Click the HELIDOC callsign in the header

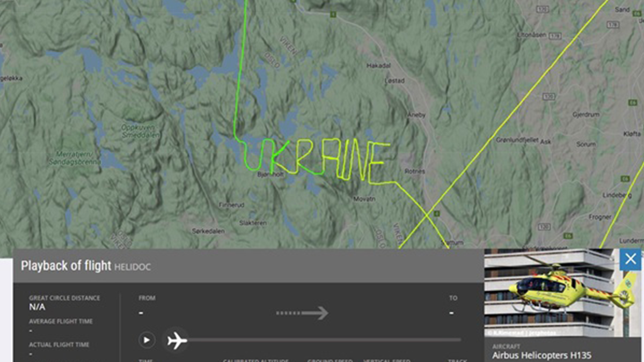click(132, 267)
